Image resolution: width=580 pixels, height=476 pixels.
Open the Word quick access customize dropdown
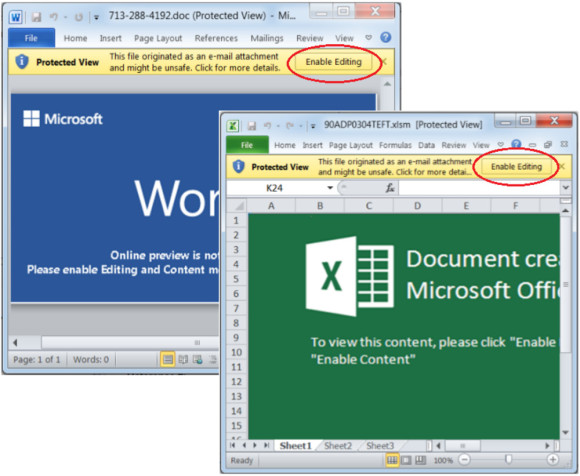pyautogui.click(x=96, y=17)
